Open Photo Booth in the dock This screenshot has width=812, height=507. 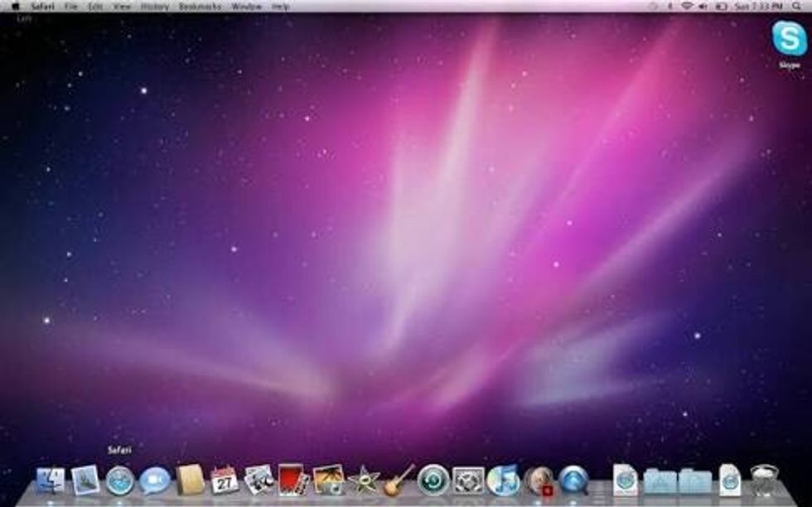coord(293,480)
